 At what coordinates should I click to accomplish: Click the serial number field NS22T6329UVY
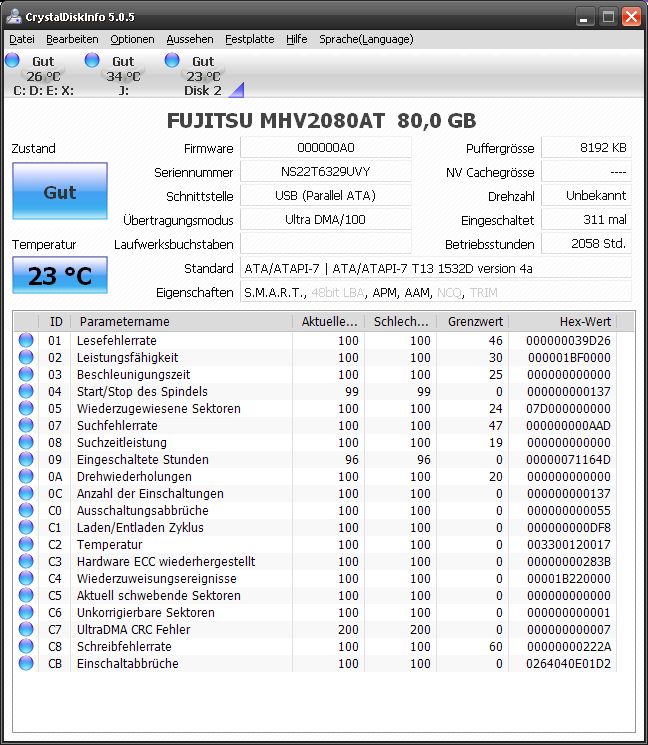tap(326, 172)
